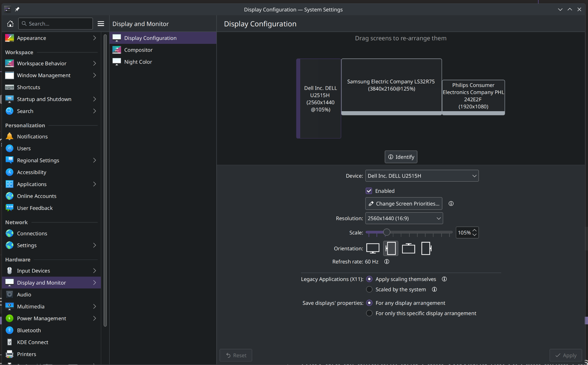Toggle the pin icon in title bar
Image resolution: width=588 pixels, height=365 pixels.
[17, 9]
